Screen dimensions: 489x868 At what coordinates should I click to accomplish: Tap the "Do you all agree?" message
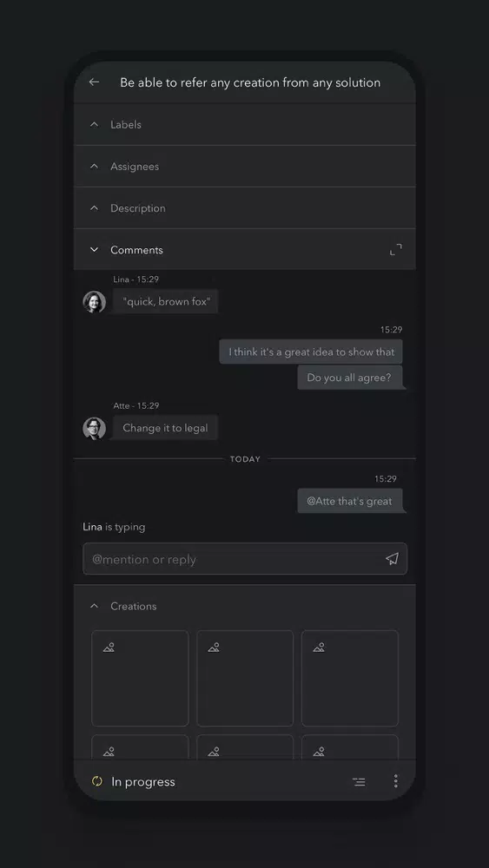tap(349, 378)
